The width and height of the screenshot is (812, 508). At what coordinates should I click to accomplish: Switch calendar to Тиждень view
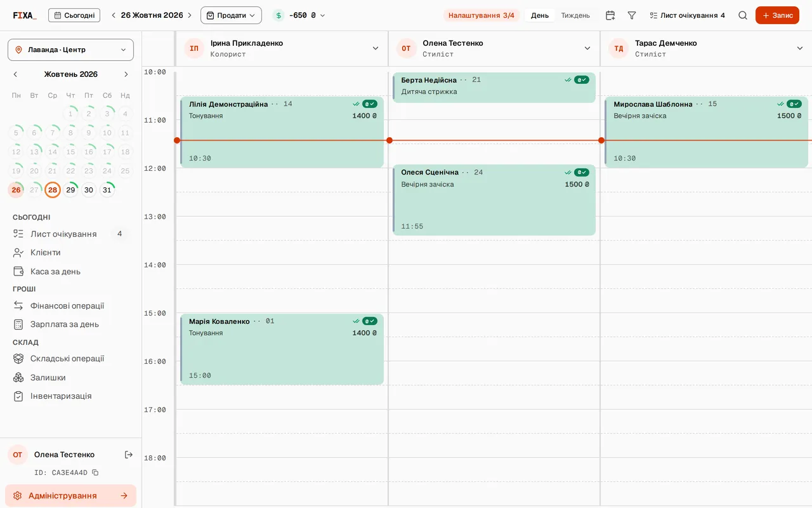pos(575,15)
